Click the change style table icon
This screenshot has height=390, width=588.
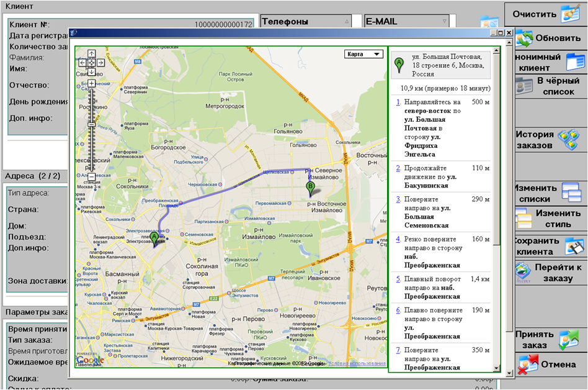(x=523, y=219)
